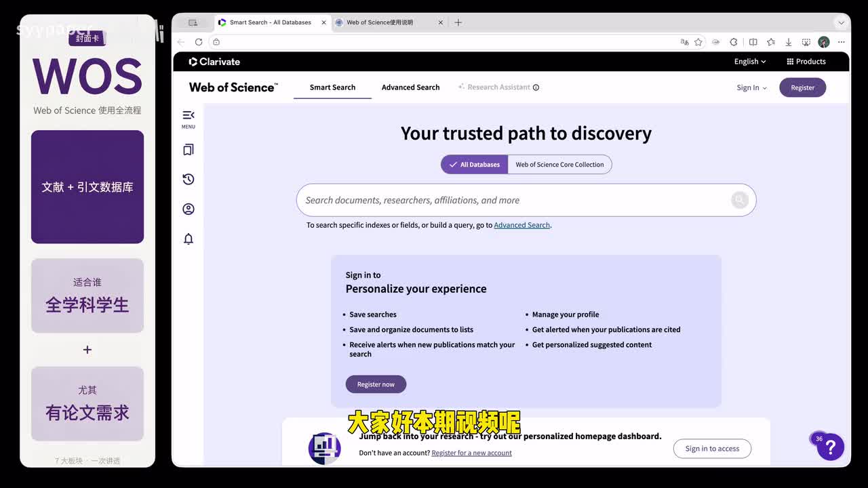Click the translate icon in address bar

click(x=684, y=42)
